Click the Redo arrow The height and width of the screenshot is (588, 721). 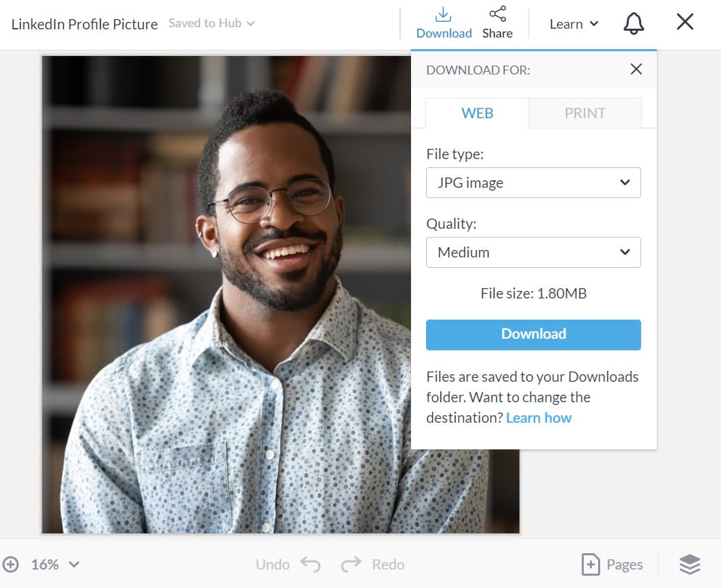pyautogui.click(x=352, y=564)
